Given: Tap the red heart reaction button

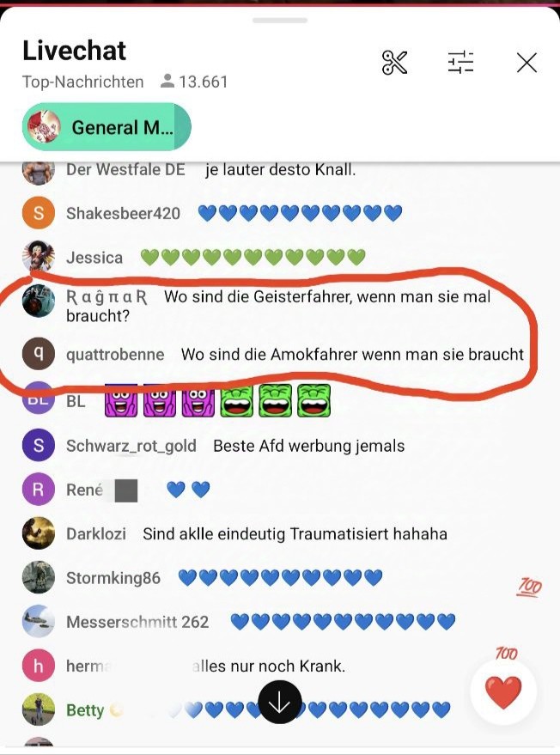Looking at the screenshot, I should click(503, 692).
